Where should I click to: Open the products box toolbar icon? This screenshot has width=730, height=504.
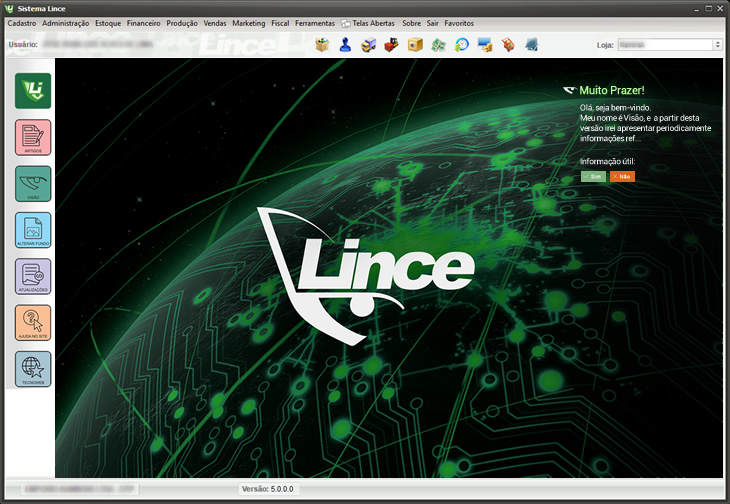322,45
